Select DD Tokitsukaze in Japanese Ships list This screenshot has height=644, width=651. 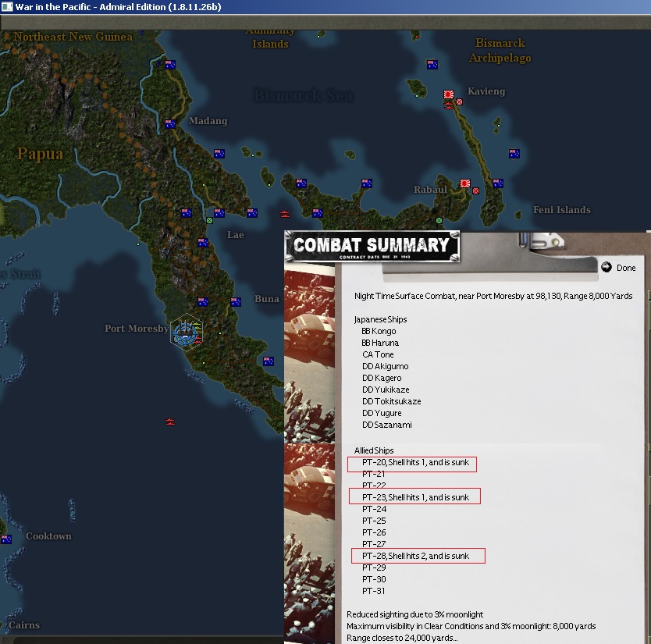pyautogui.click(x=392, y=401)
